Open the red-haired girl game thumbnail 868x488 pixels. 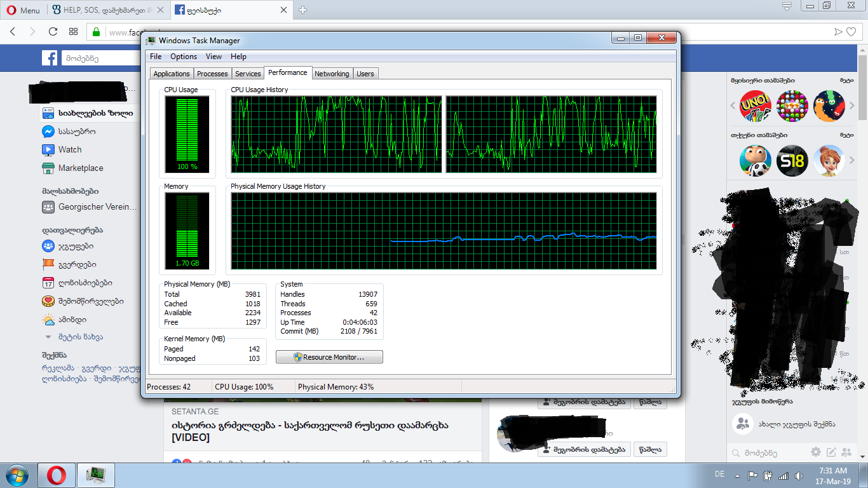tap(829, 161)
